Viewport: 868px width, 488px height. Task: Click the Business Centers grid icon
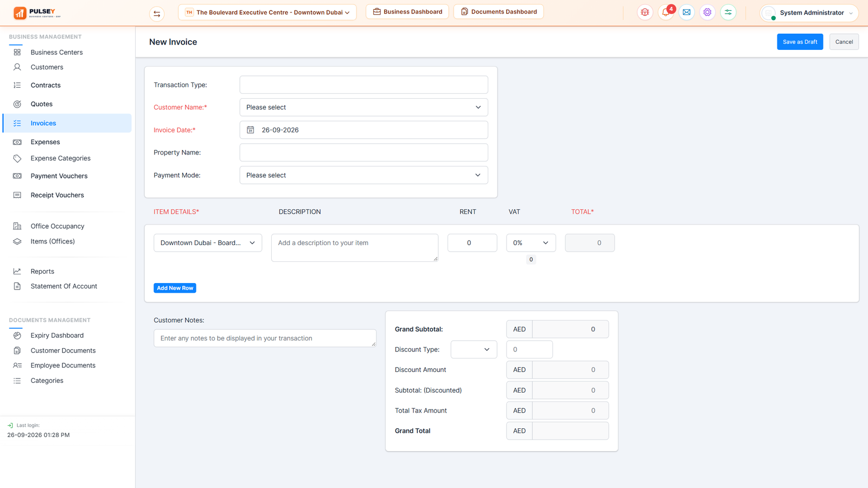click(17, 53)
